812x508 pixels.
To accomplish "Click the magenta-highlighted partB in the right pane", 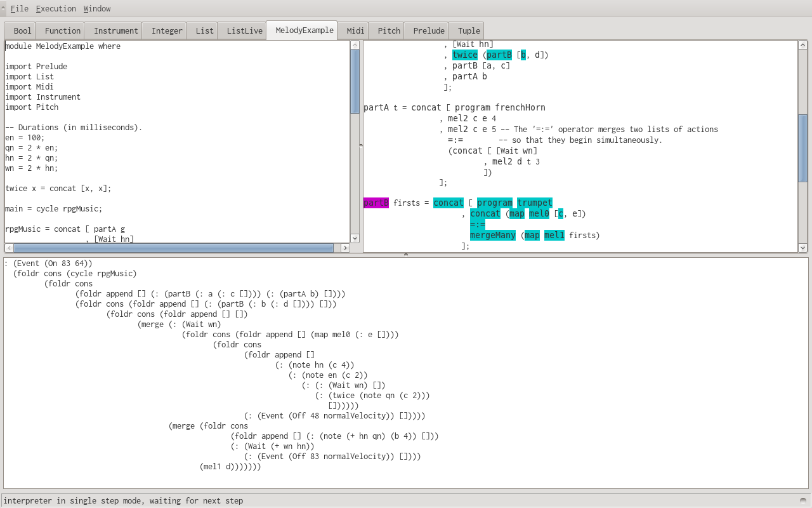I will (x=376, y=203).
